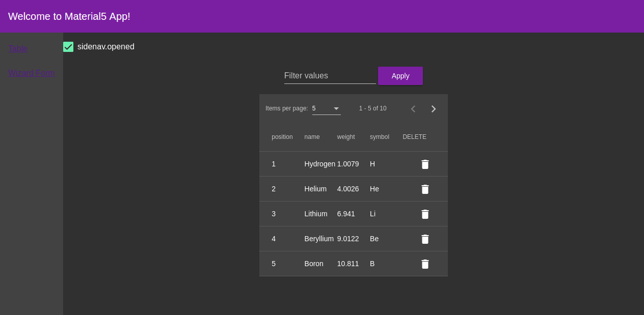Select the Lithium name cell
This screenshot has height=315, width=644.
pos(316,214)
